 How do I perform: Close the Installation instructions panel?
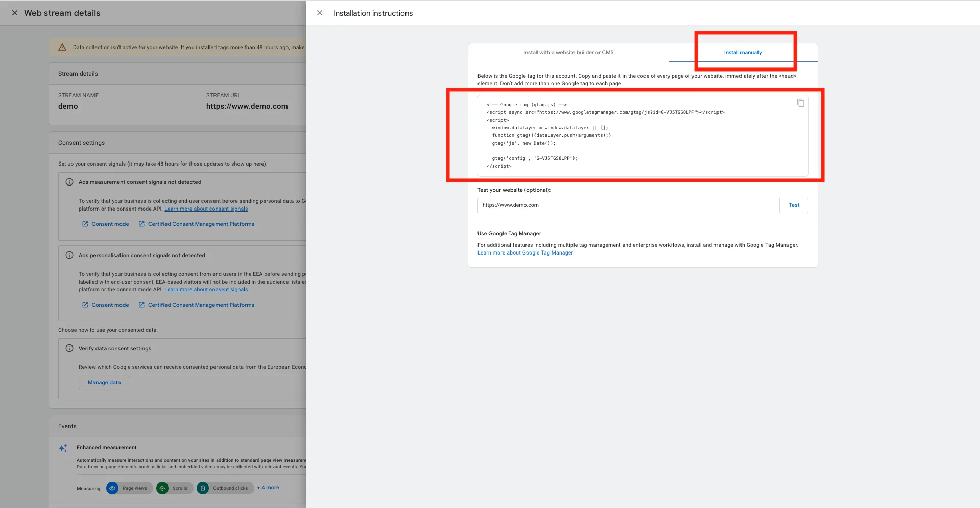(320, 13)
